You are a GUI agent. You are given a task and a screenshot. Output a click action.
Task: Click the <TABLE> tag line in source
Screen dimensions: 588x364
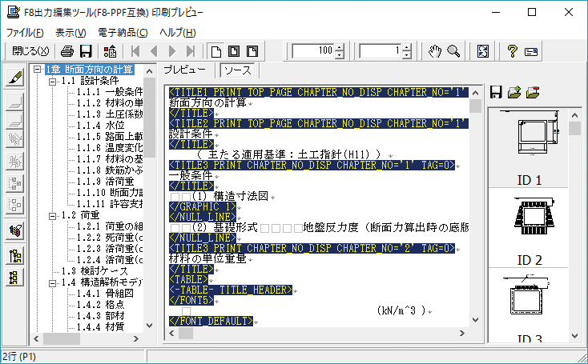point(188,279)
